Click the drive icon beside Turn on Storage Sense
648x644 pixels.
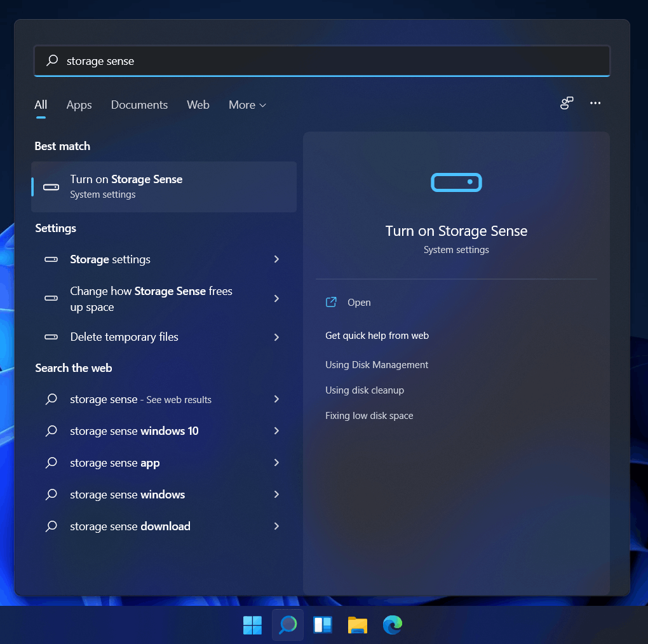click(x=51, y=188)
